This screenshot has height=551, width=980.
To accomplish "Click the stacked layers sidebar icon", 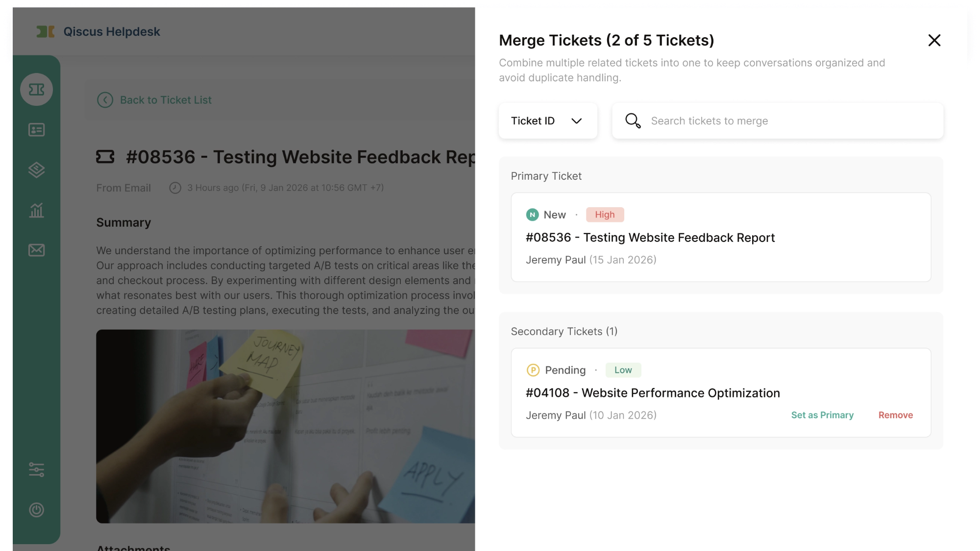I will coord(36,170).
